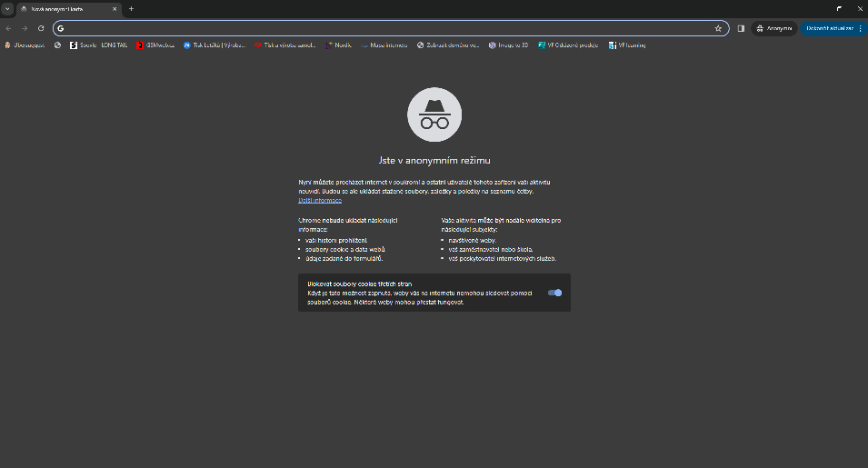Viewport: 868px width, 468px height.
Task: Open the Chrome three-dot menu
Action: 862,28
